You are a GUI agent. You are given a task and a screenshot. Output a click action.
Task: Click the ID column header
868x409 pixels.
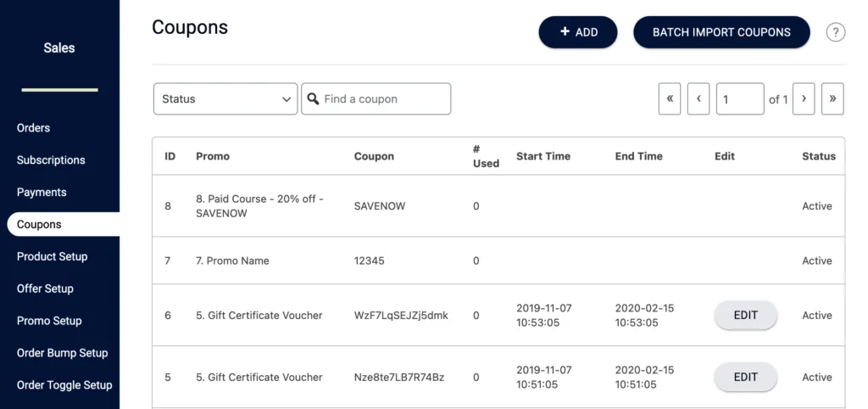pos(170,156)
